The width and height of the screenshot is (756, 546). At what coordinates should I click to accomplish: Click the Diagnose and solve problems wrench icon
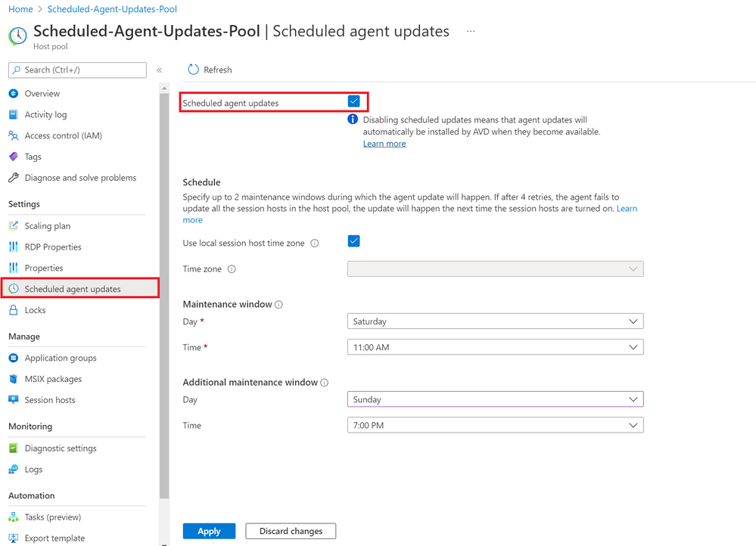click(x=13, y=178)
